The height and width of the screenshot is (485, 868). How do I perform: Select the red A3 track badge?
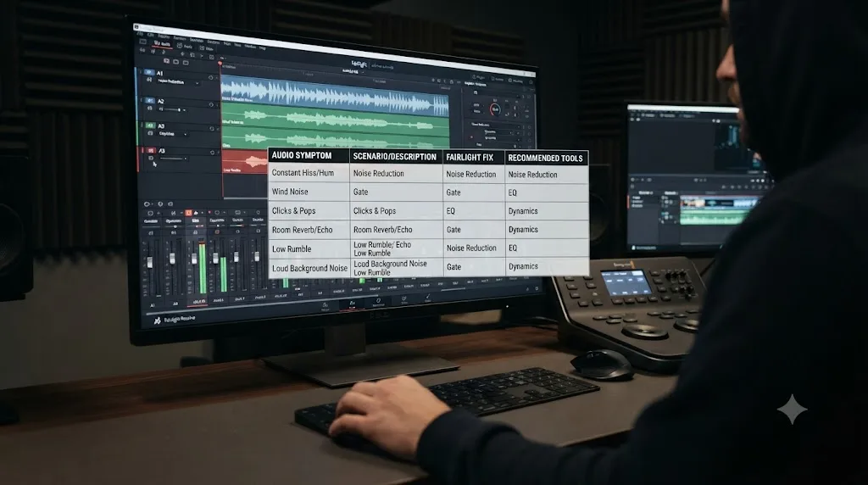(x=151, y=151)
